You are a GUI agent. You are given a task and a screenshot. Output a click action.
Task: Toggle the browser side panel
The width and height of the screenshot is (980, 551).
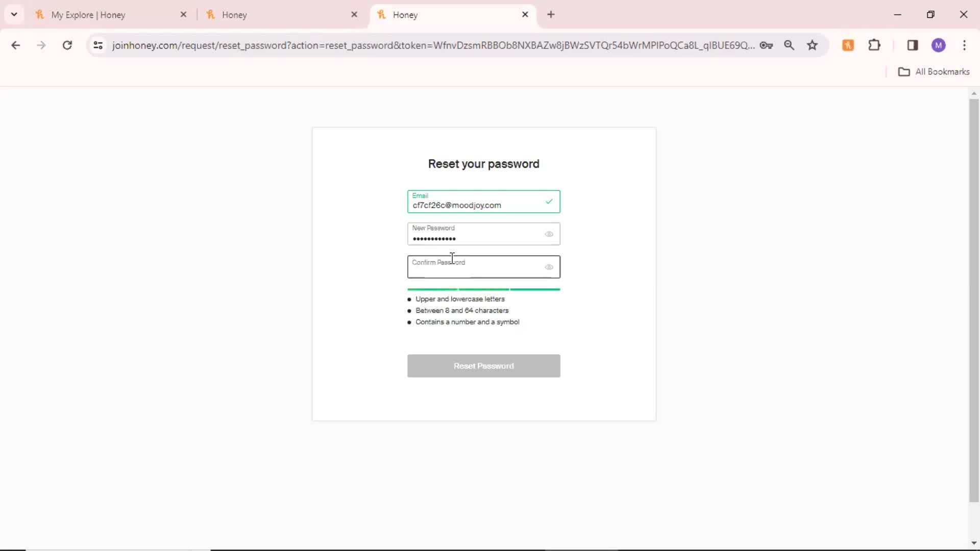point(913,45)
